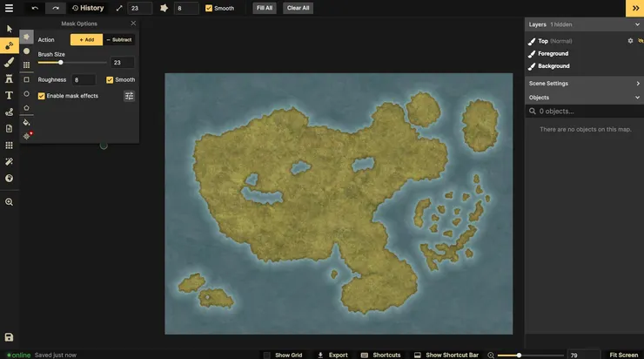The width and height of the screenshot is (644, 359).
Task: Toggle Top layer visibility eye
Action: point(641,41)
